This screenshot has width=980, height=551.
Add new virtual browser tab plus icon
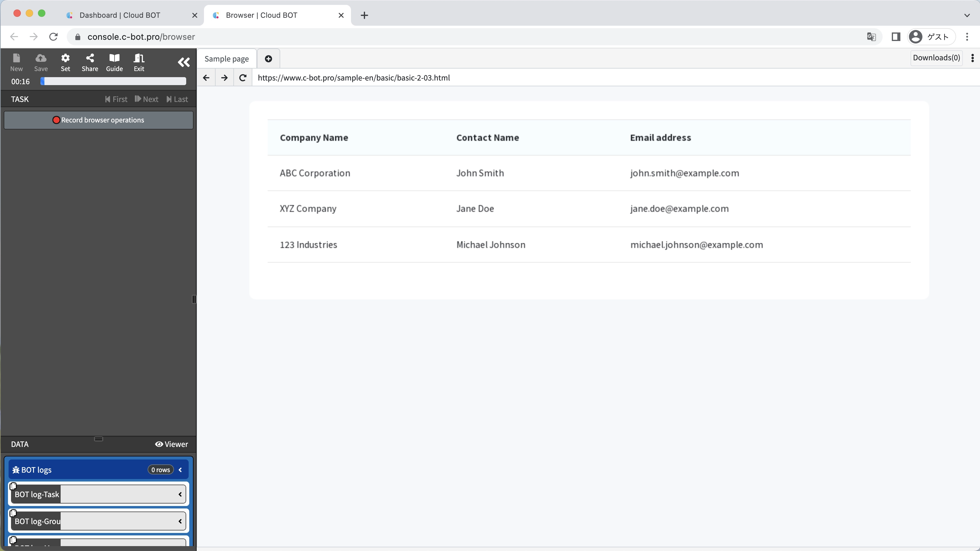pos(268,58)
